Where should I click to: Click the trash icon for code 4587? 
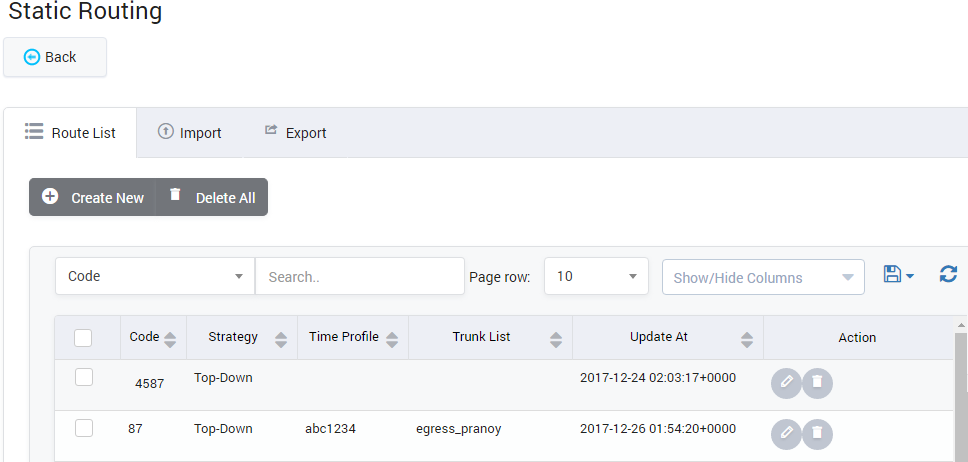click(x=817, y=383)
